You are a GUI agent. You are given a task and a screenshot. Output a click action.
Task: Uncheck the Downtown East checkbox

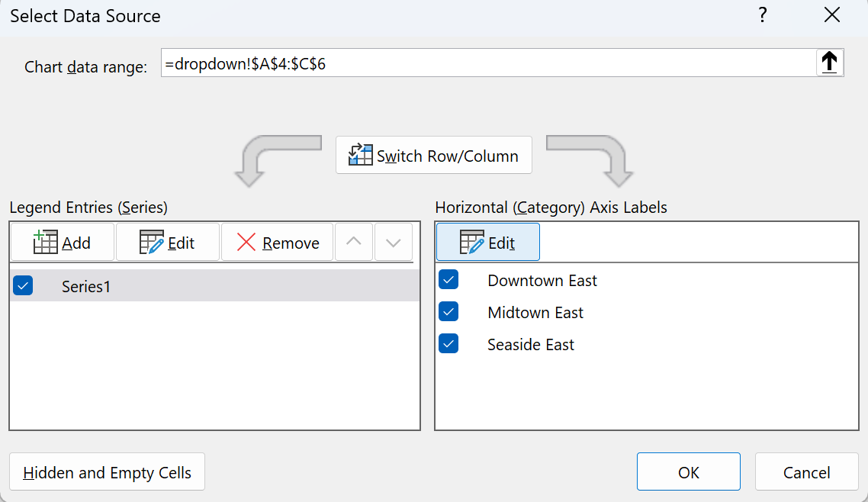click(x=448, y=280)
